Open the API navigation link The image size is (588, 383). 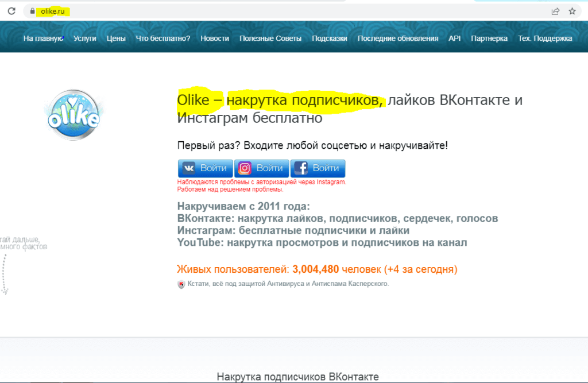(455, 38)
